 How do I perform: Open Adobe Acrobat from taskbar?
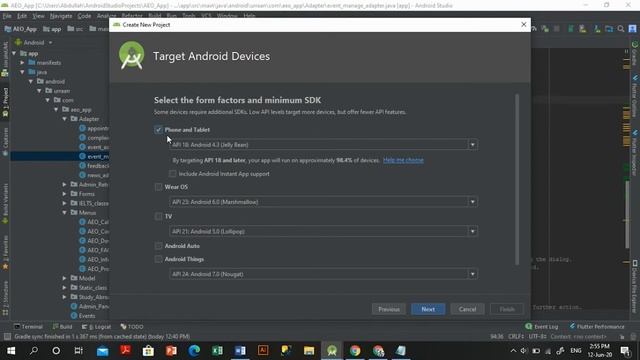(125, 351)
